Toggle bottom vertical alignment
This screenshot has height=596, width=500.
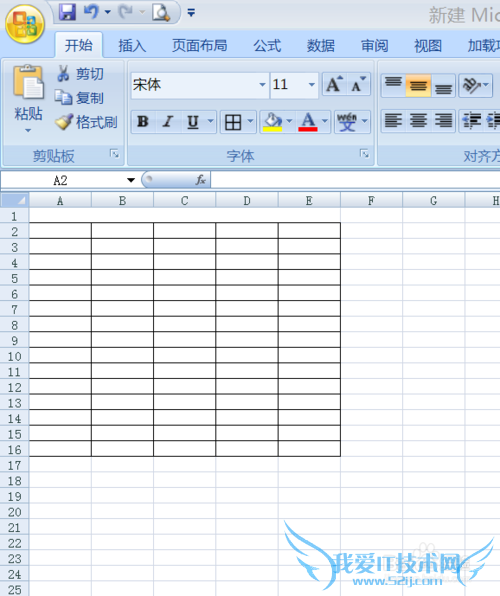443,85
